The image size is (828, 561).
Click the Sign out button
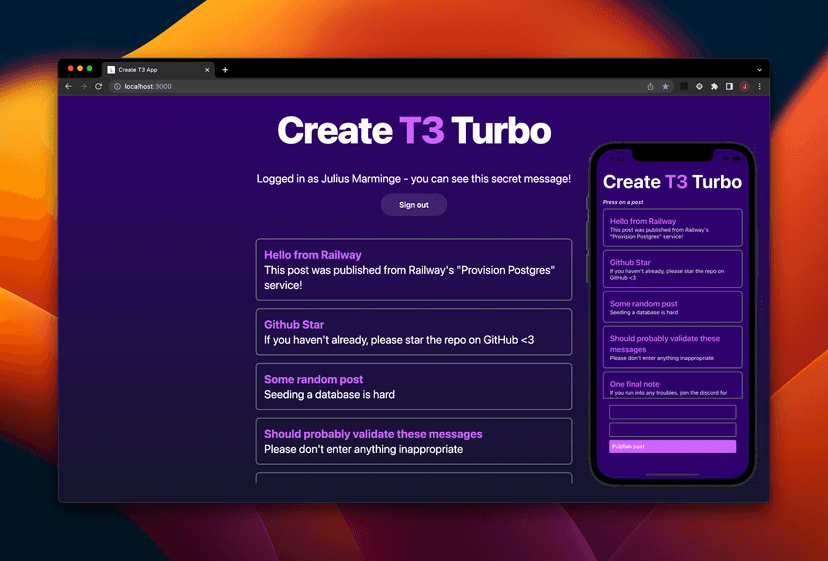413,205
